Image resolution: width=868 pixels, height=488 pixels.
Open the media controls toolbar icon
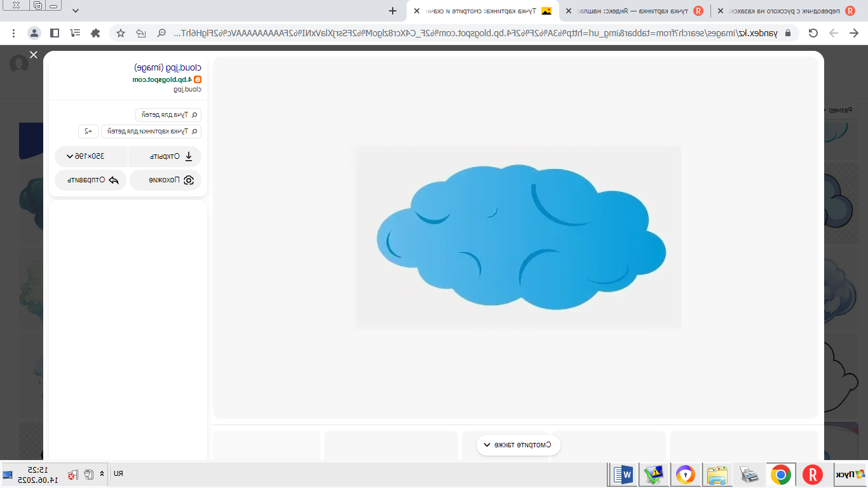click(75, 33)
